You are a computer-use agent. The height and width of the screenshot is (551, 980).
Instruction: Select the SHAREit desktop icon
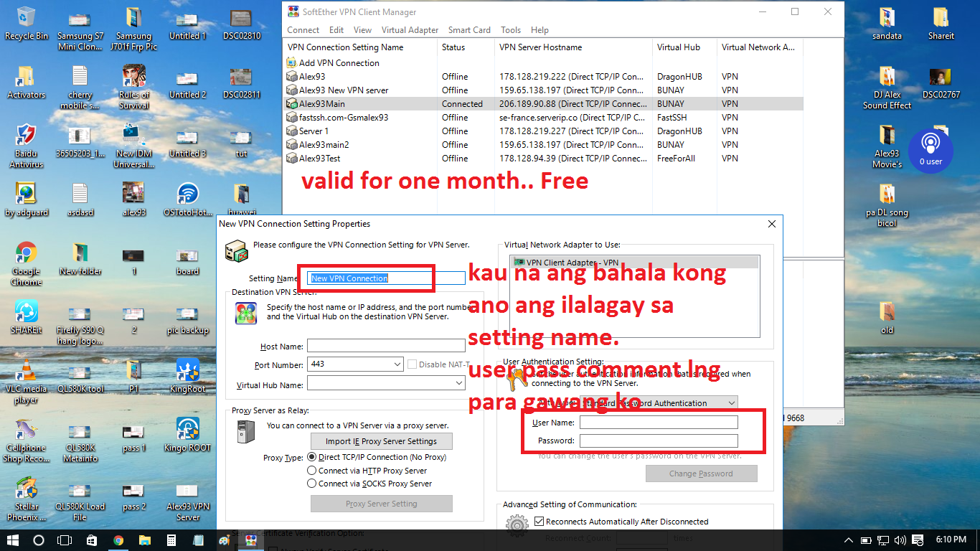pyautogui.click(x=27, y=317)
